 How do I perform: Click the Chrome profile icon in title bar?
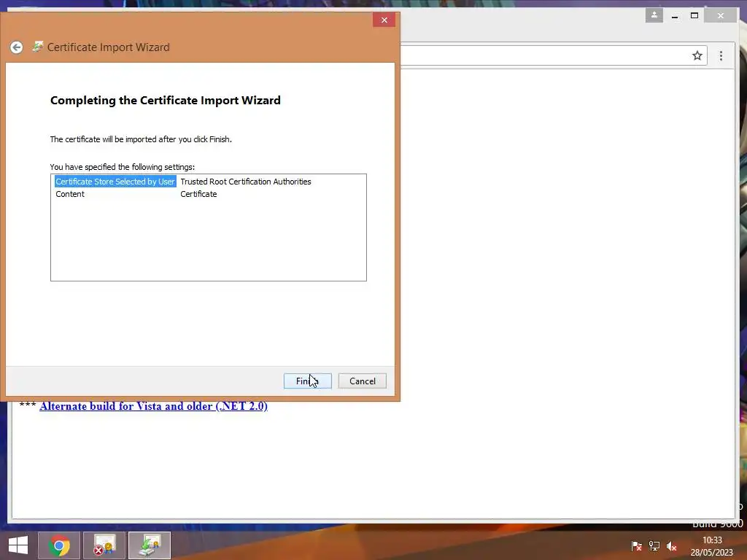(654, 15)
